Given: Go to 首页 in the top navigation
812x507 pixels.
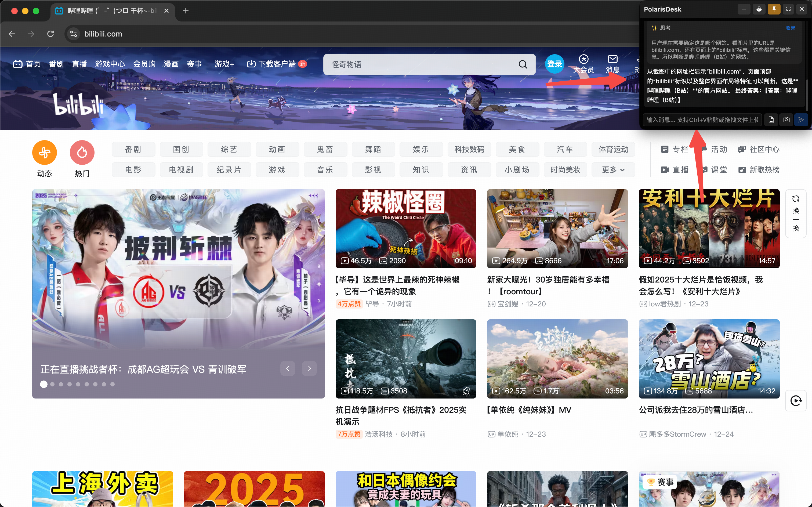Looking at the screenshot, I should coord(27,64).
